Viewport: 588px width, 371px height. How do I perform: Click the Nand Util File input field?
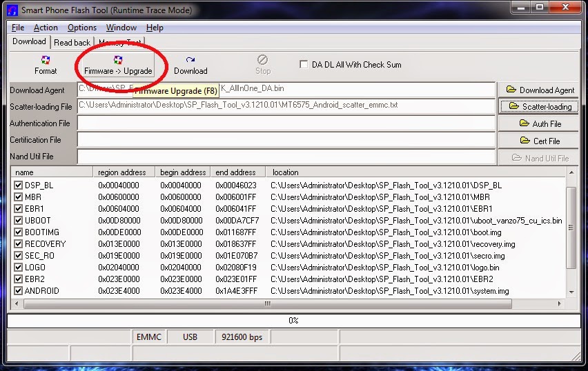pyautogui.click(x=286, y=157)
